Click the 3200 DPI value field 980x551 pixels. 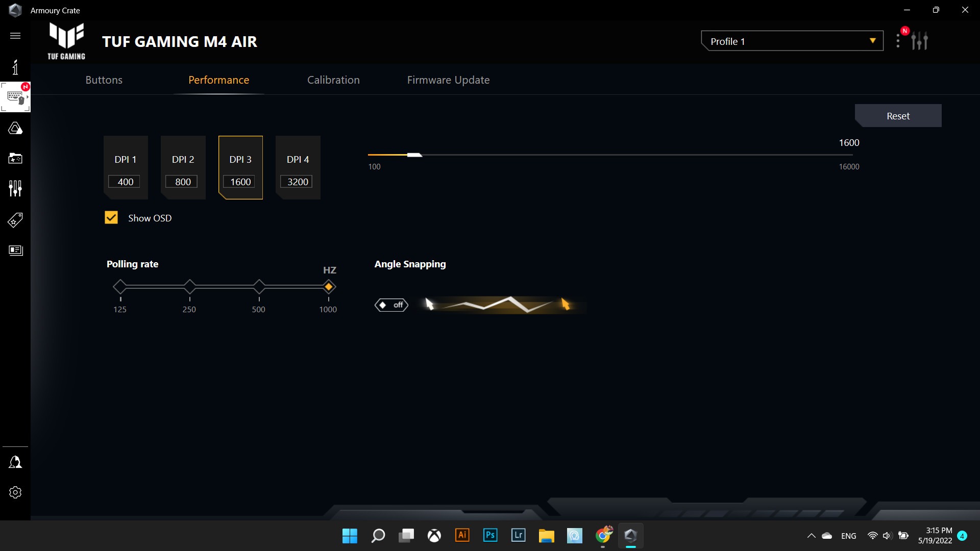(296, 182)
